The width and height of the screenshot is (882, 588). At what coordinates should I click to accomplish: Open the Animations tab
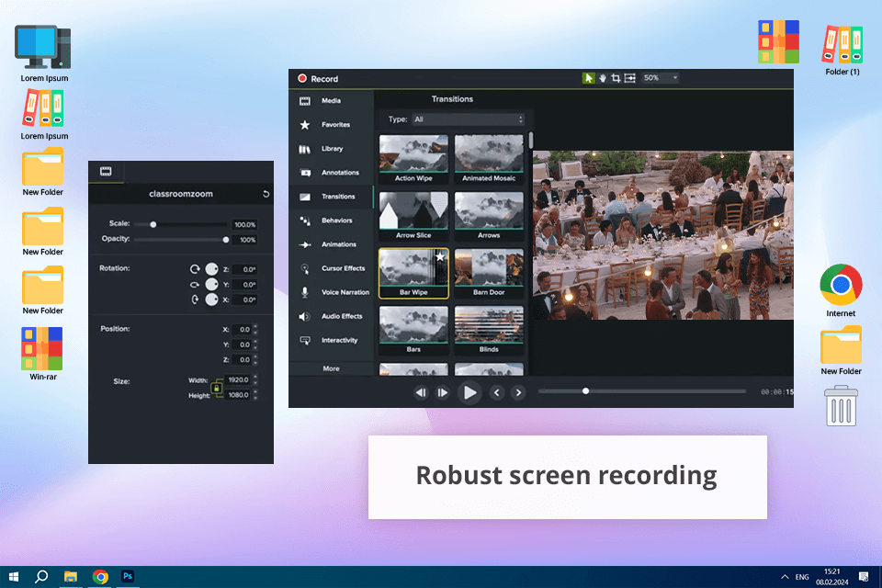pyautogui.click(x=331, y=244)
